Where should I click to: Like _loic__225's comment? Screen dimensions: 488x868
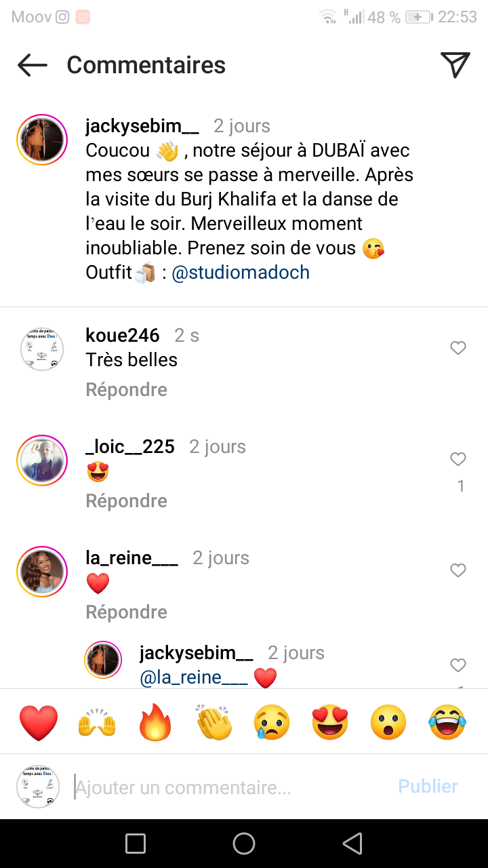click(458, 459)
